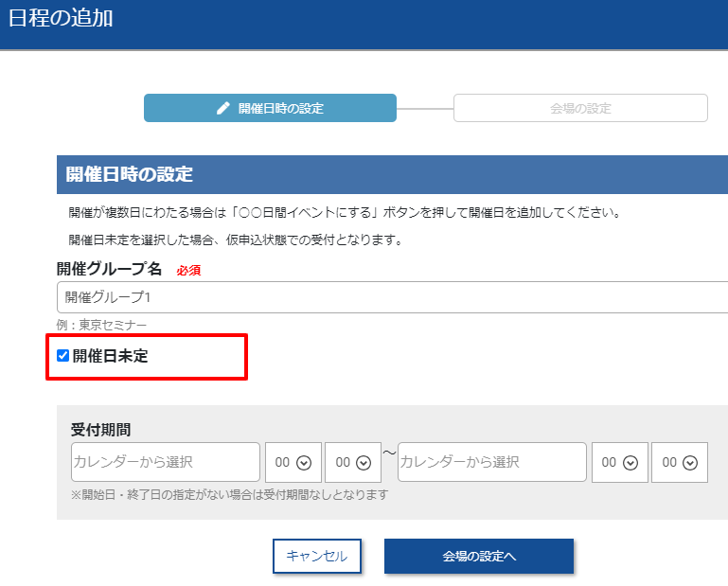This screenshot has height=586, width=728.
Task: Click the 受付期間 heading text
Action: point(100,430)
